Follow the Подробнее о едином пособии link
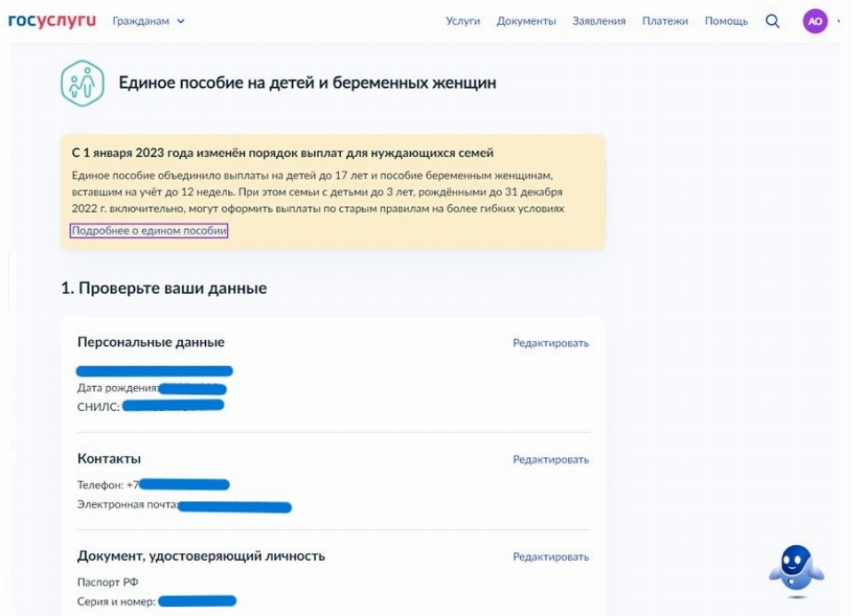 click(149, 231)
